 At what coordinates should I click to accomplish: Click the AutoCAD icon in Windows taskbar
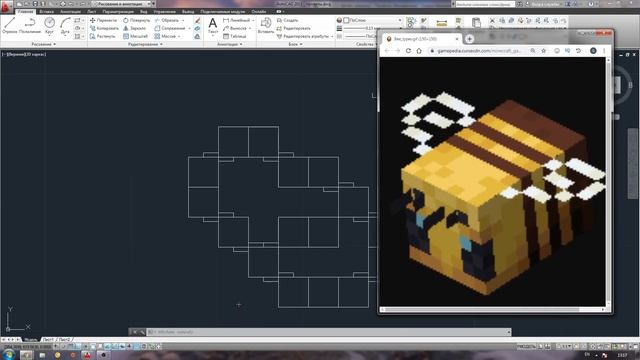tap(87, 355)
